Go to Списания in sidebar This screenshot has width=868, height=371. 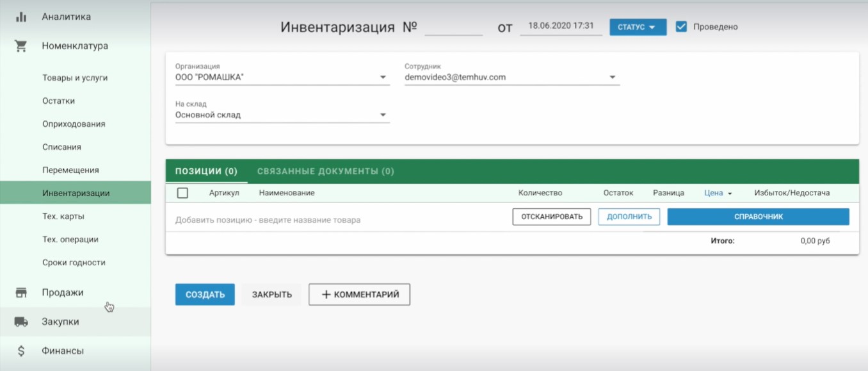click(x=61, y=147)
